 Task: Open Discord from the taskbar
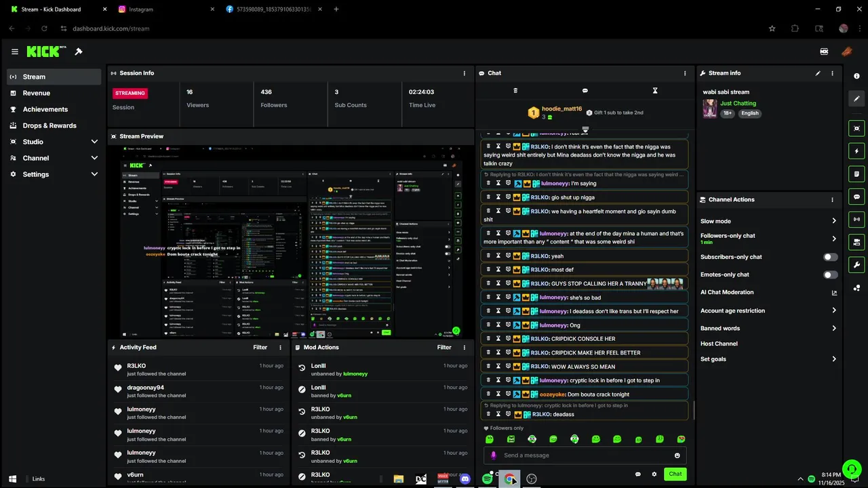coord(465,479)
